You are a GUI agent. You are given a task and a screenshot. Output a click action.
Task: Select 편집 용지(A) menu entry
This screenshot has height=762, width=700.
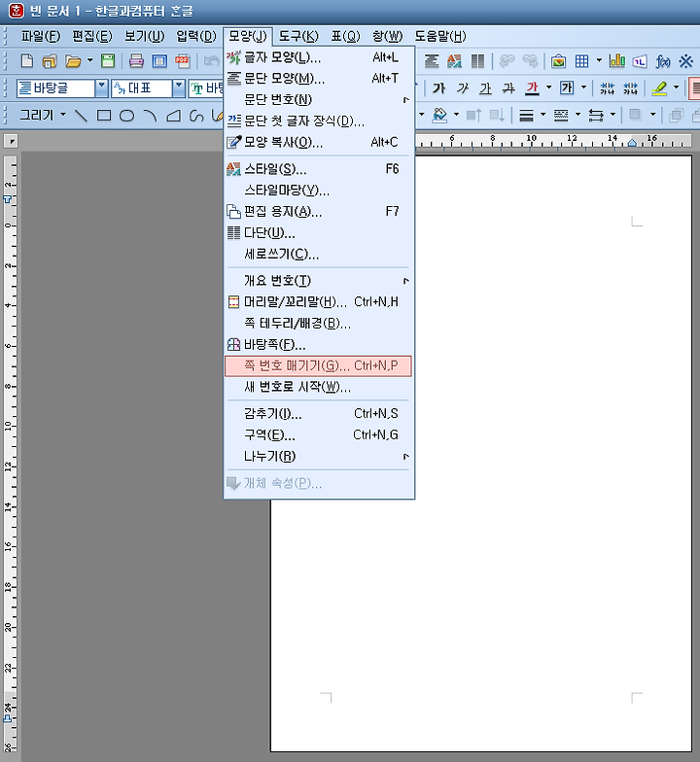point(318,212)
